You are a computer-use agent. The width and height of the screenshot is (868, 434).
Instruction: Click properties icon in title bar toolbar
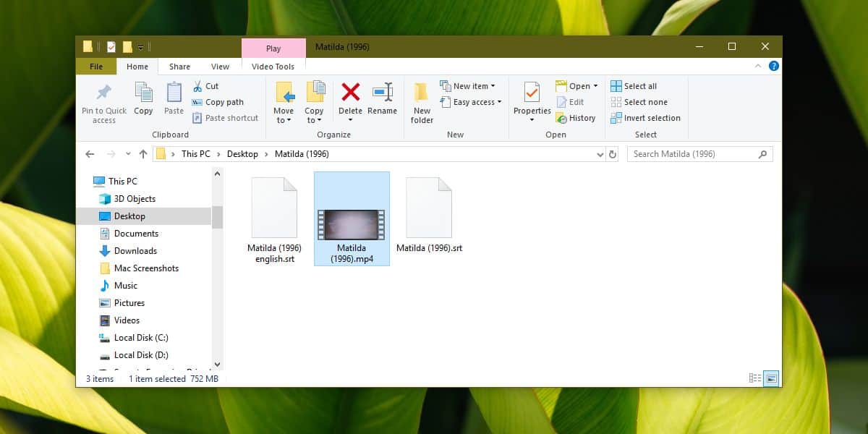111,47
